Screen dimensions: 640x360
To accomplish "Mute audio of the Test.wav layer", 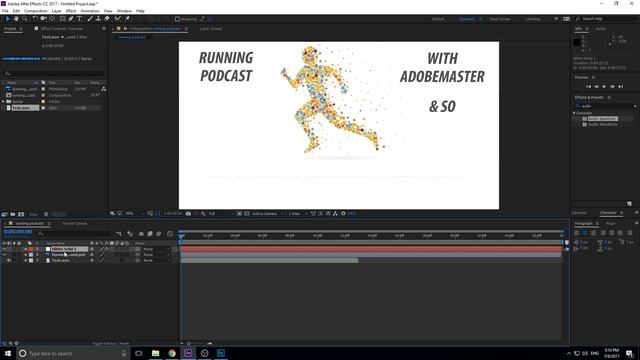I will 9,260.
